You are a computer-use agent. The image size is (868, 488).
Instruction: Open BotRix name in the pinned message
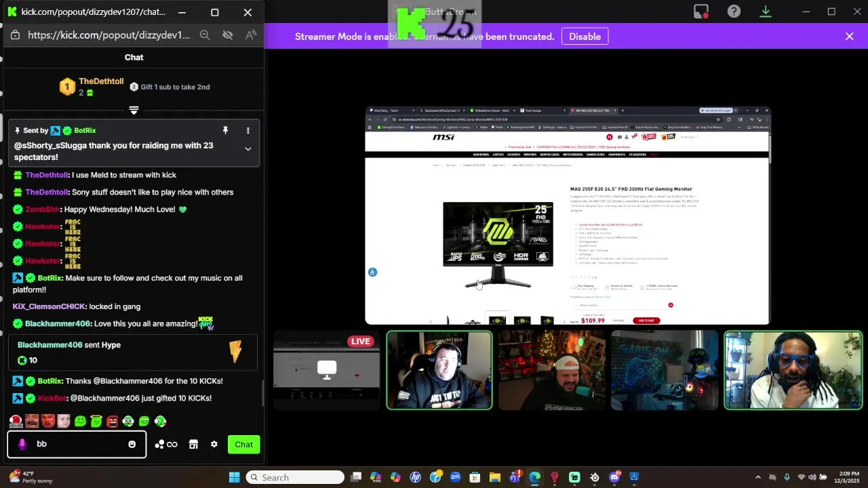(x=85, y=130)
